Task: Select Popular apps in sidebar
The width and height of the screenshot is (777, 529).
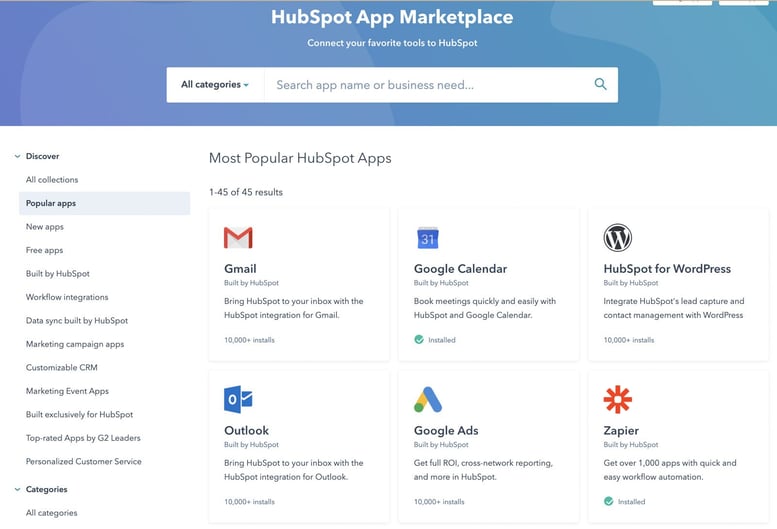Action: 51,203
